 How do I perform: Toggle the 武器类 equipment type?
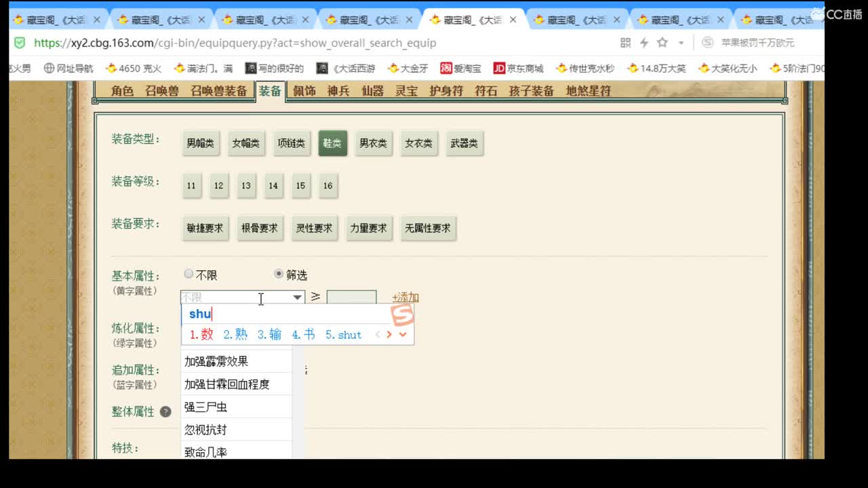coord(464,143)
